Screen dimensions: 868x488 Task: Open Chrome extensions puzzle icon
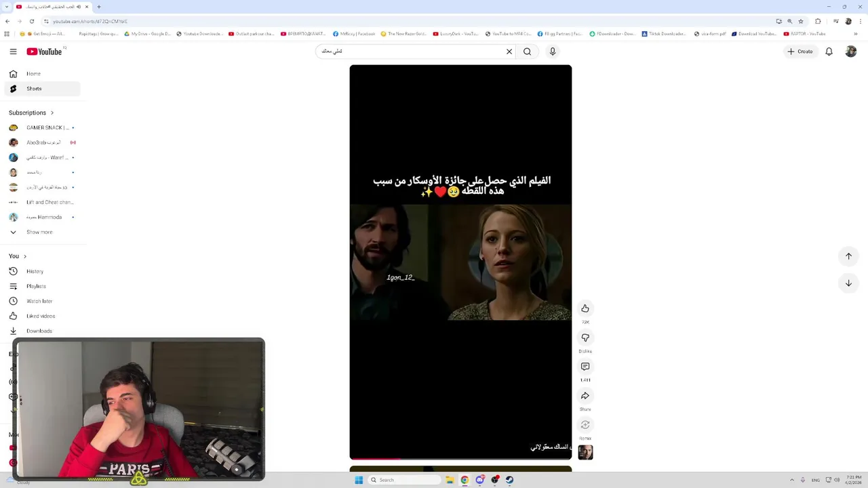[x=818, y=21]
